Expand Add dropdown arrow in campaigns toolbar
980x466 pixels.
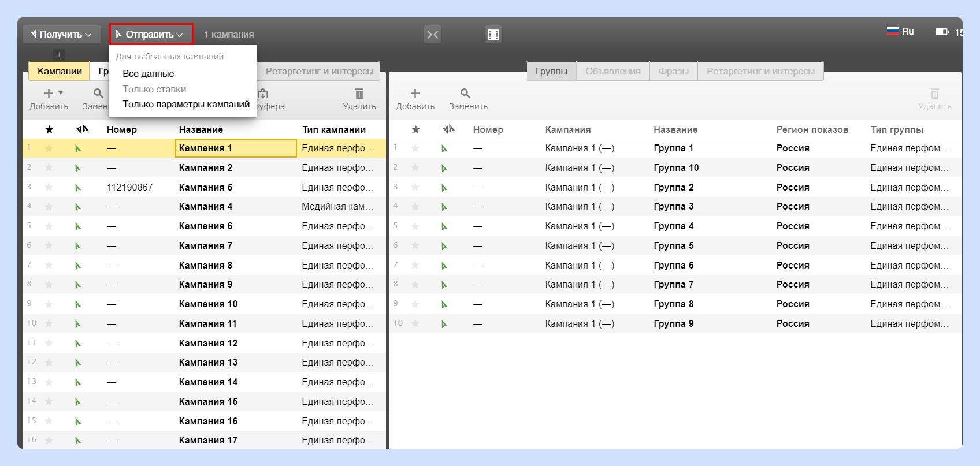[x=61, y=93]
